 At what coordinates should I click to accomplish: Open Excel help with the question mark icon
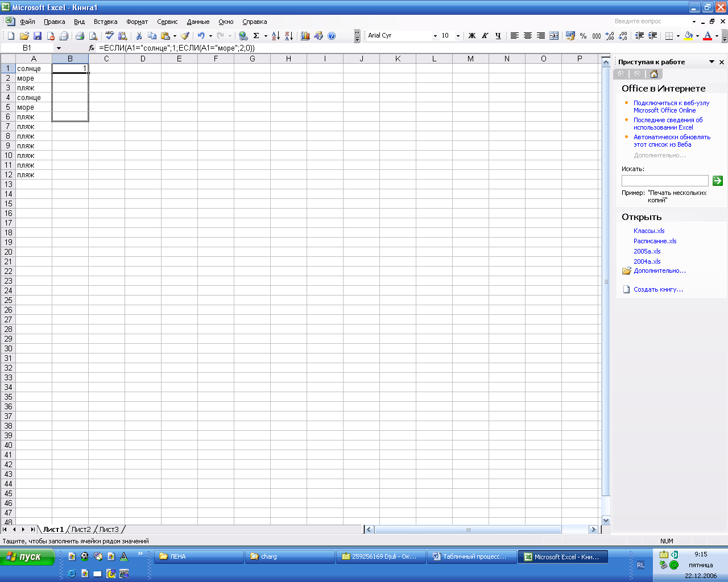tap(332, 36)
